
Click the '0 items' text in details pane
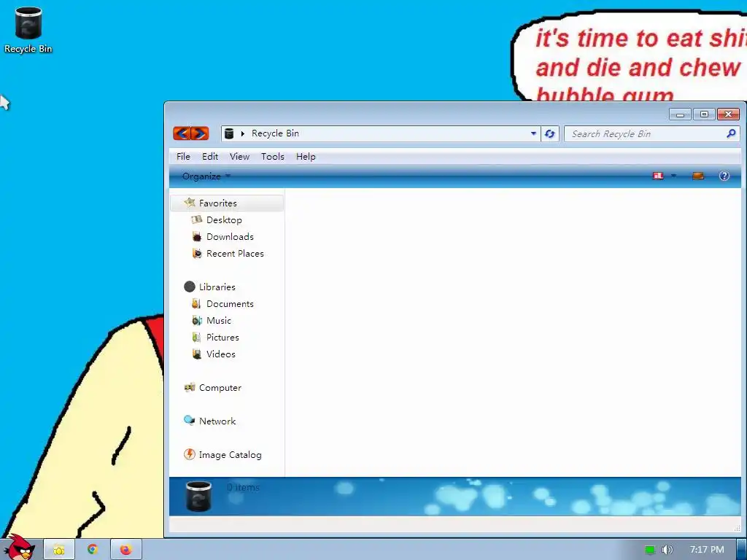[x=243, y=487]
